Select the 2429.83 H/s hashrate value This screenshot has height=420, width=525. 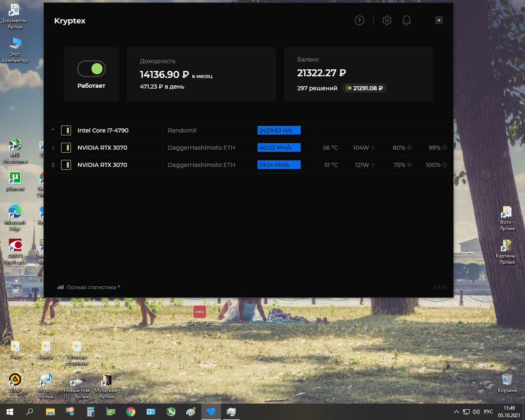click(x=279, y=130)
